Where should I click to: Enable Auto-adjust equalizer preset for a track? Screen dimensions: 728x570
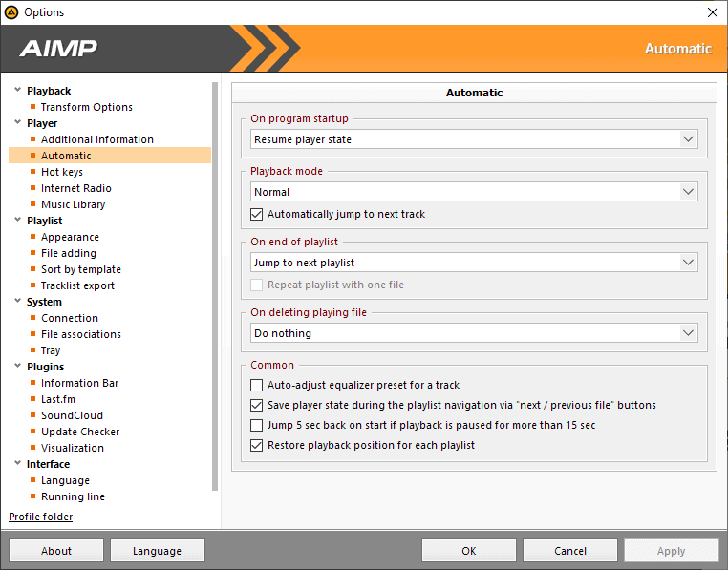click(256, 385)
